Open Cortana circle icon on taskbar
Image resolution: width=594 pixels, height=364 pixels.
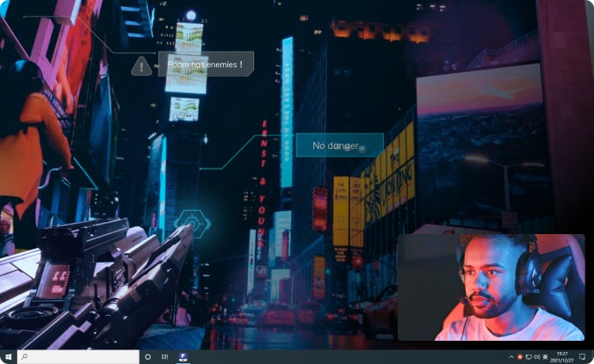point(148,357)
